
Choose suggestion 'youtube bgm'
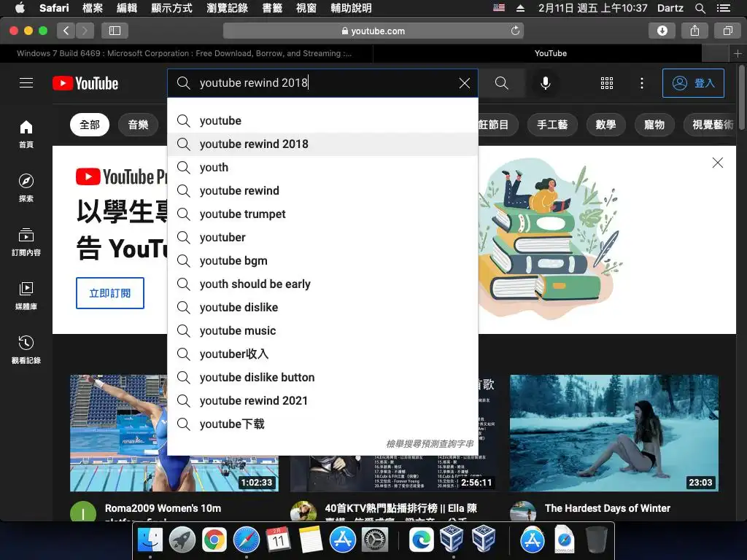(323, 260)
